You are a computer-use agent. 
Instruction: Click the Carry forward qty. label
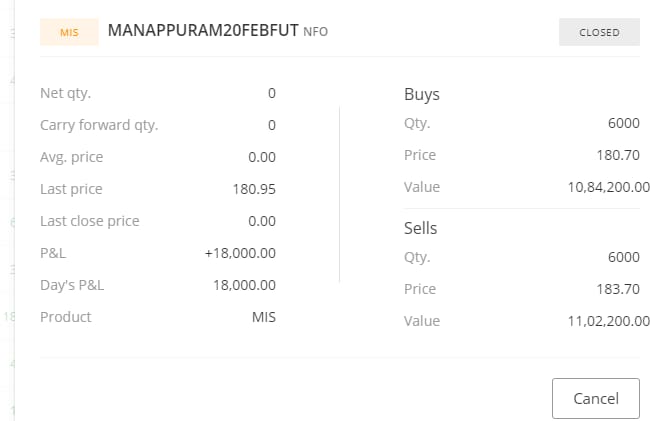coord(99,125)
